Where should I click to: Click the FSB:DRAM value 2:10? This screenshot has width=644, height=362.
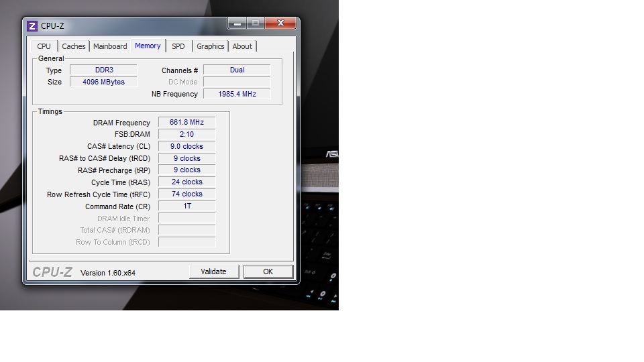coord(187,134)
